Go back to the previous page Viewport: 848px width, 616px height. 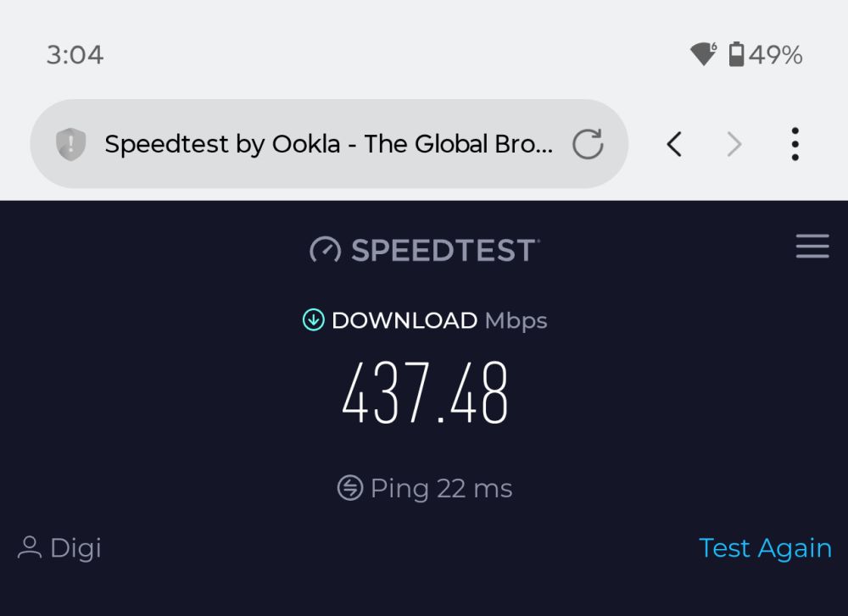[674, 145]
